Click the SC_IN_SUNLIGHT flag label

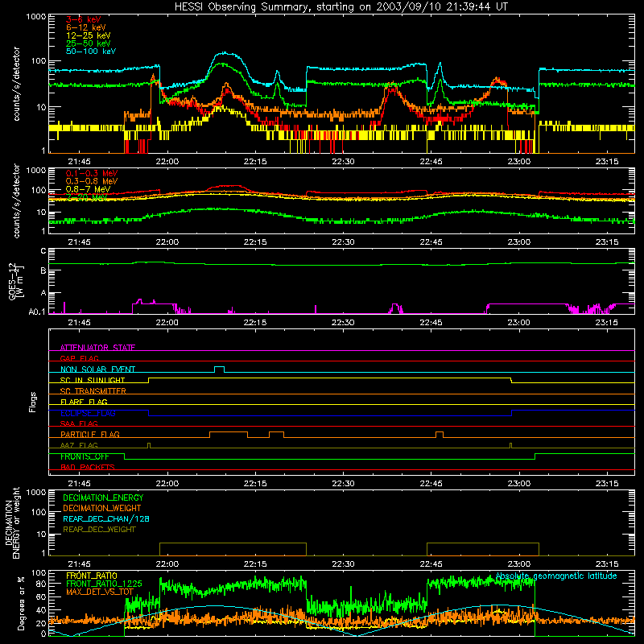pos(93,380)
